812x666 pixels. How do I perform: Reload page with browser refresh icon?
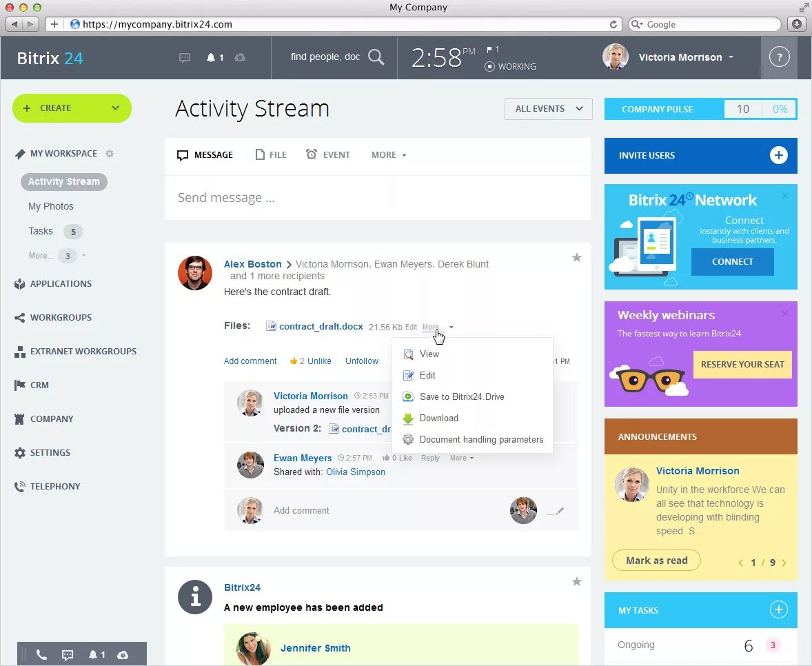pyautogui.click(x=613, y=24)
